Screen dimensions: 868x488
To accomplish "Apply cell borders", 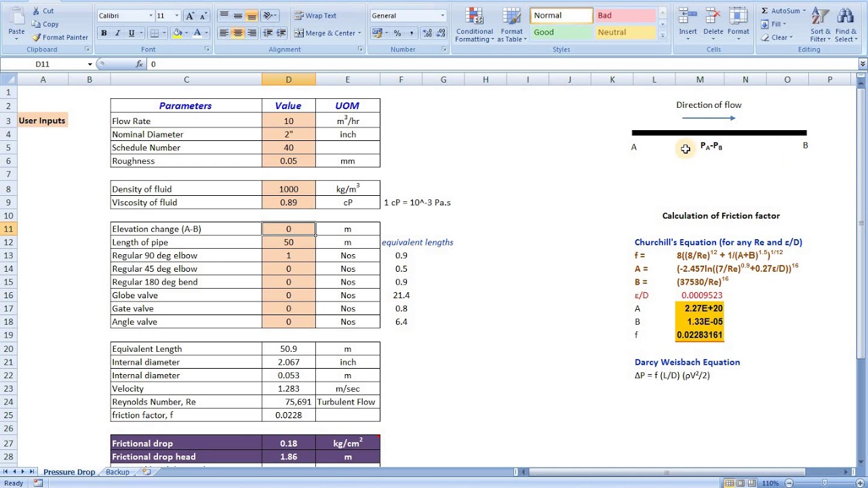I will click(154, 33).
